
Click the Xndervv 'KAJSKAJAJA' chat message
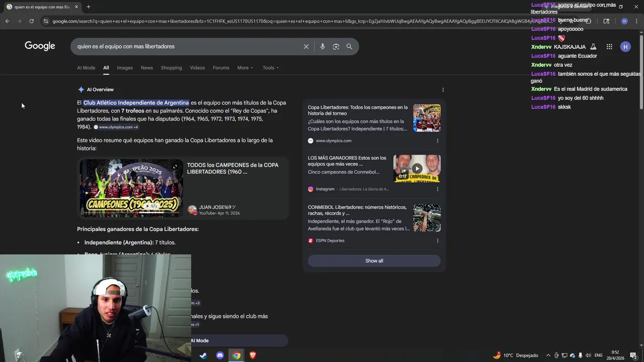(570, 47)
